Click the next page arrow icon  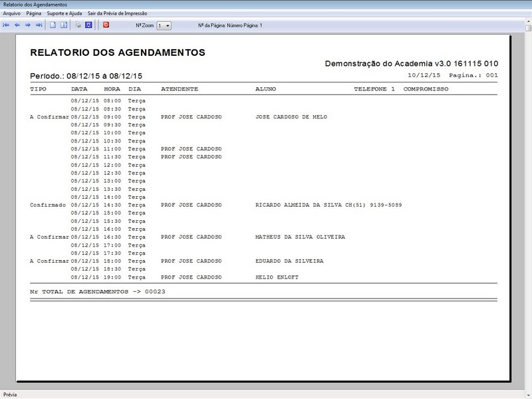28,25
